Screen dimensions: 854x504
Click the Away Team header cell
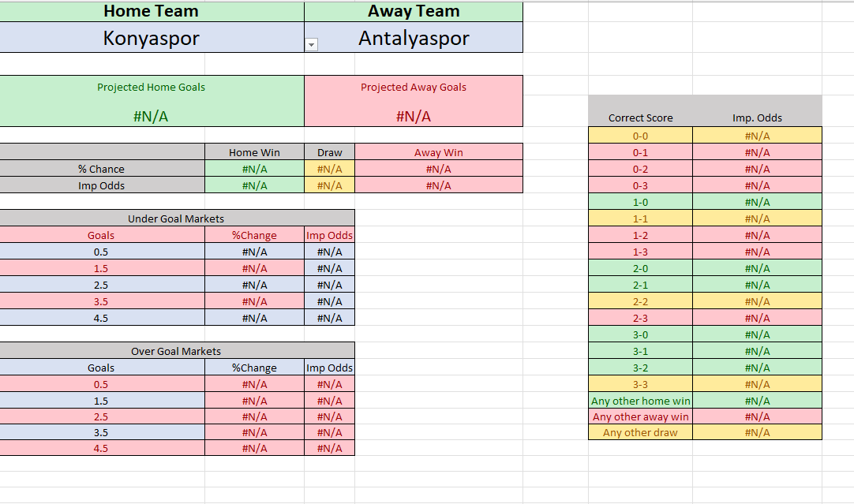[414, 11]
